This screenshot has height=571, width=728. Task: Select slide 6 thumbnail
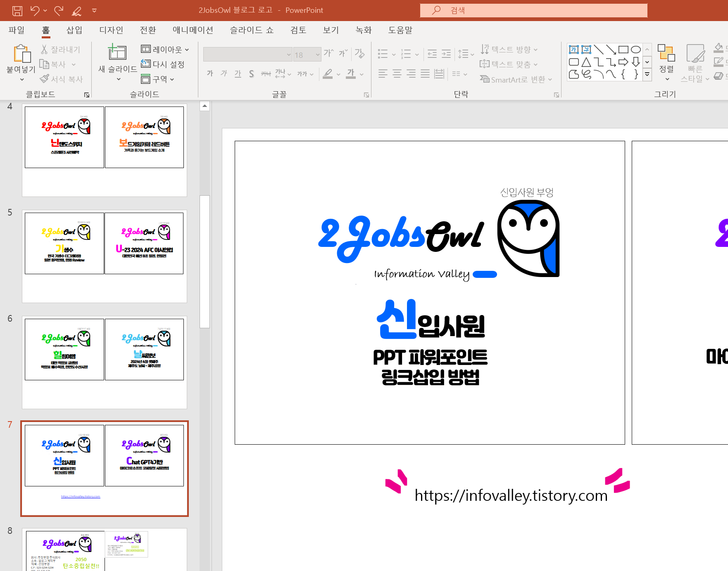(x=105, y=363)
